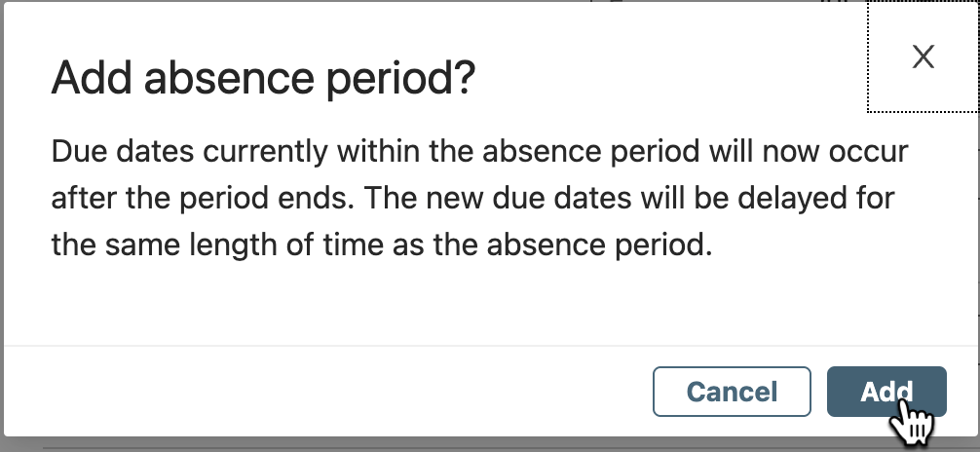Close the dialog with the X icon
980x452 pixels.
click(923, 56)
